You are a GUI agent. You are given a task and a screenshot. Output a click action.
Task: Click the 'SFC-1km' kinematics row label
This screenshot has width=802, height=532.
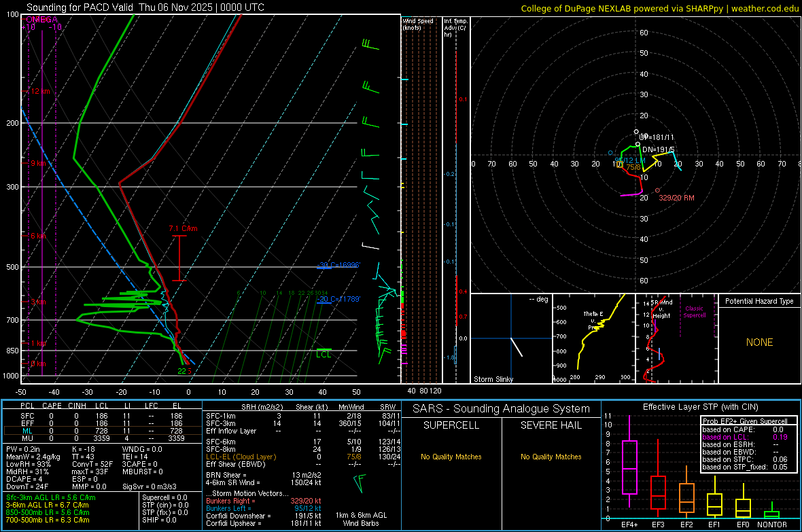tap(220, 416)
